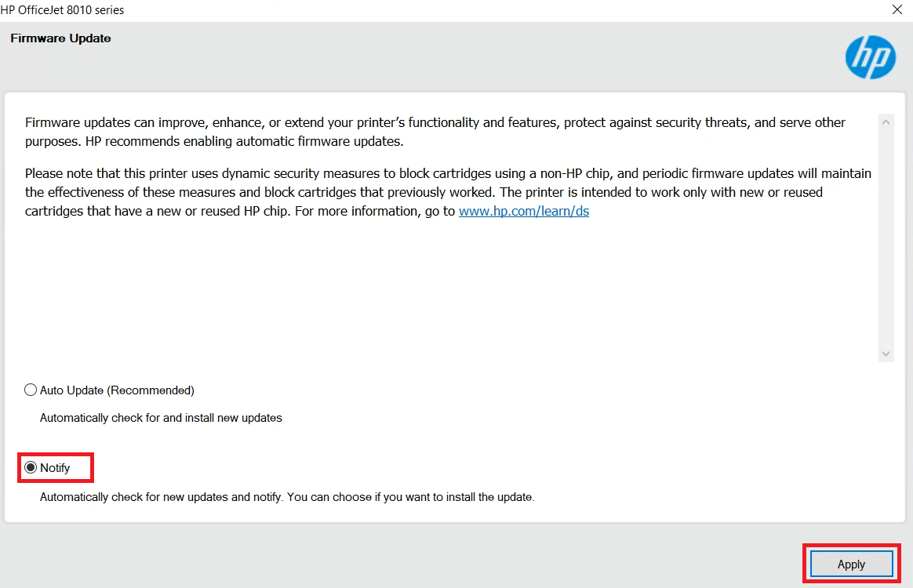Select the Auto Update radio button circle

pos(31,390)
